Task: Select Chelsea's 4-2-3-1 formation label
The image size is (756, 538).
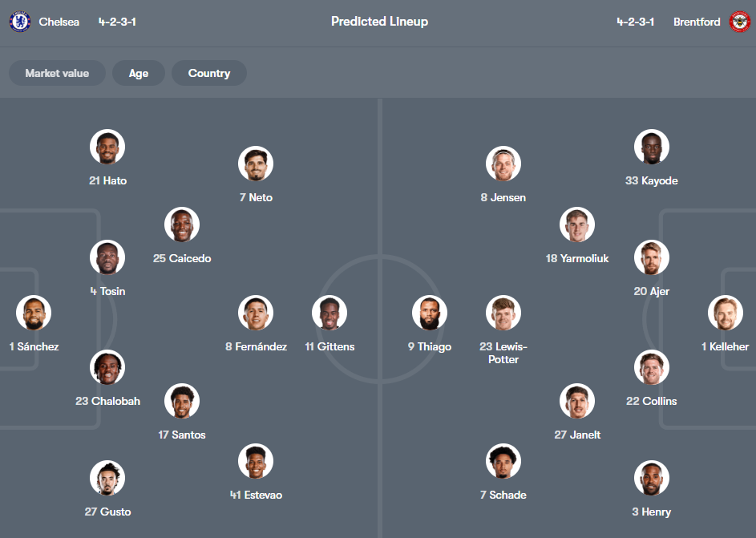Action: pos(118,22)
